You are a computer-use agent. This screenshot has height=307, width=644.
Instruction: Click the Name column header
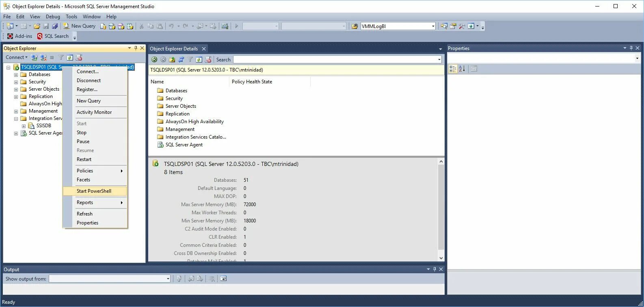pyautogui.click(x=189, y=82)
